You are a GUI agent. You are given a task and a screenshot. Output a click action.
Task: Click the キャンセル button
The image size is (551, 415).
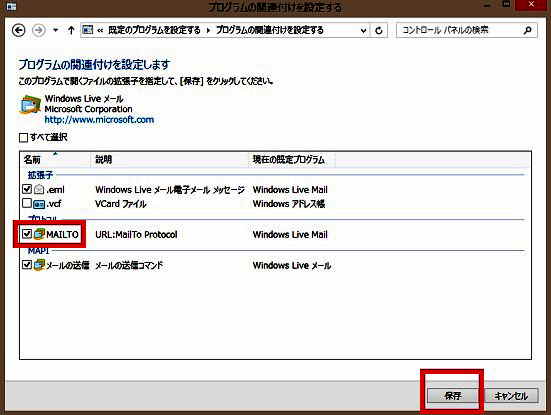coord(511,396)
